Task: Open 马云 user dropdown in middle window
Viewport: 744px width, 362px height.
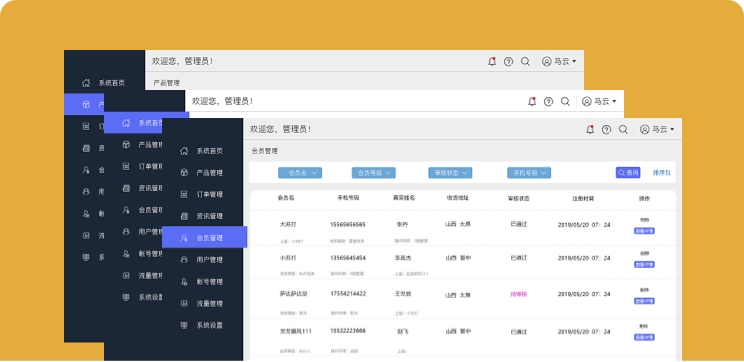Action: (599, 102)
